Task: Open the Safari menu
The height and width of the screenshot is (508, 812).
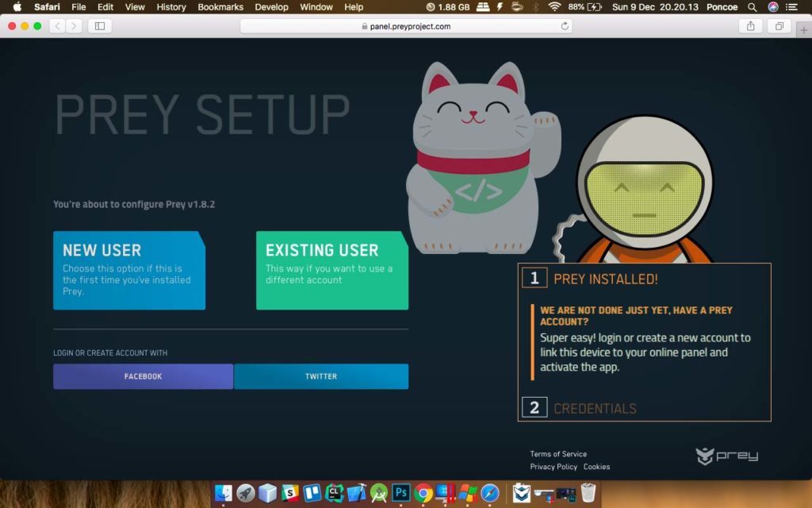Action: [47, 6]
